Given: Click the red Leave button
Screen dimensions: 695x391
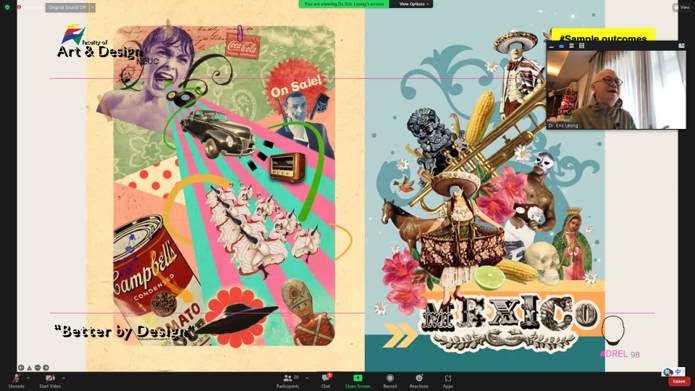Looking at the screenshot, I should pos(679,381).
